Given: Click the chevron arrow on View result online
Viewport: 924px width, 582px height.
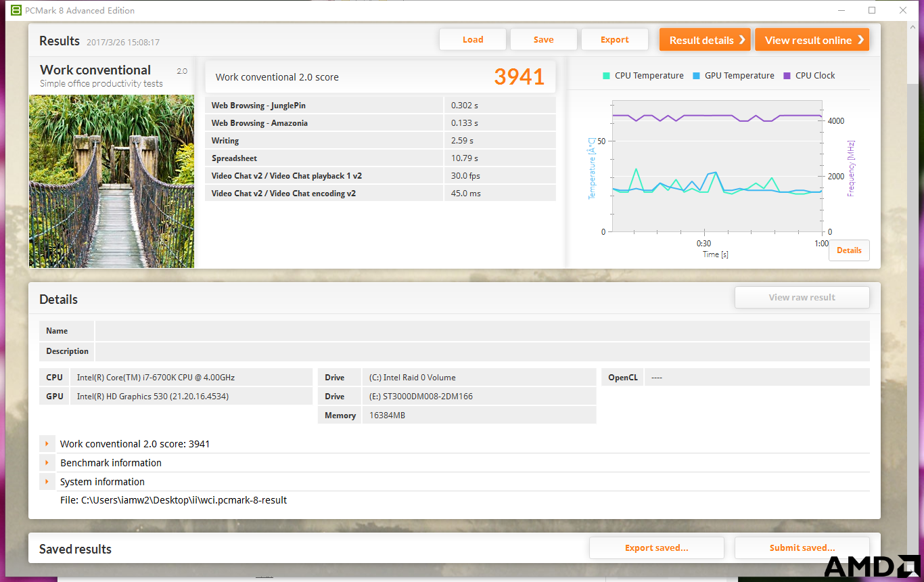Looking at the screenshot, I should 860,40.
